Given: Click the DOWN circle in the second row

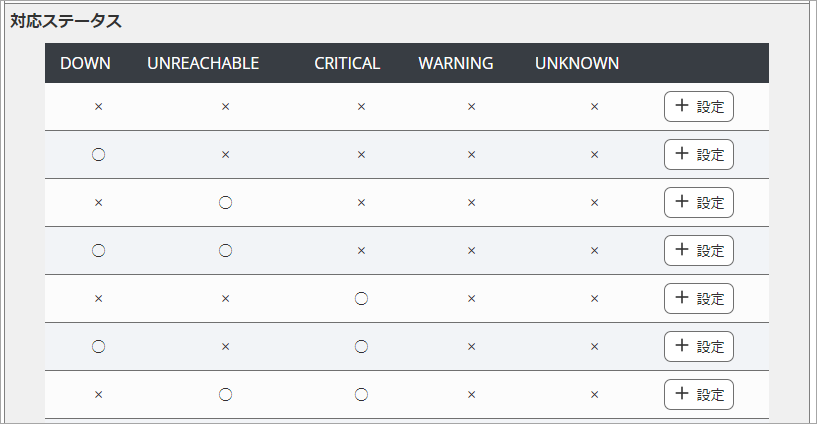Looking at the screenshot, I should [x=98, y=154].
